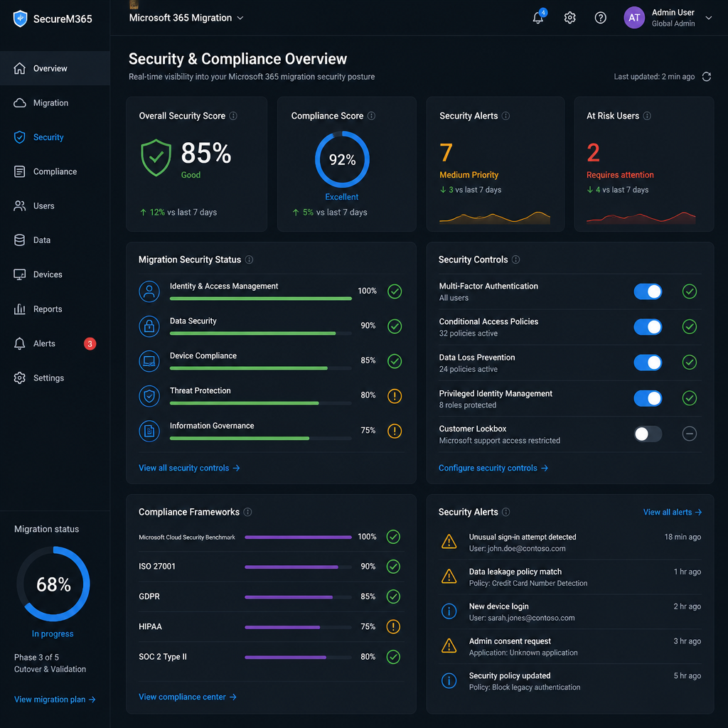
Task: Open the View all alerts link
Action: pyautogui.click(x=673, y=512)
